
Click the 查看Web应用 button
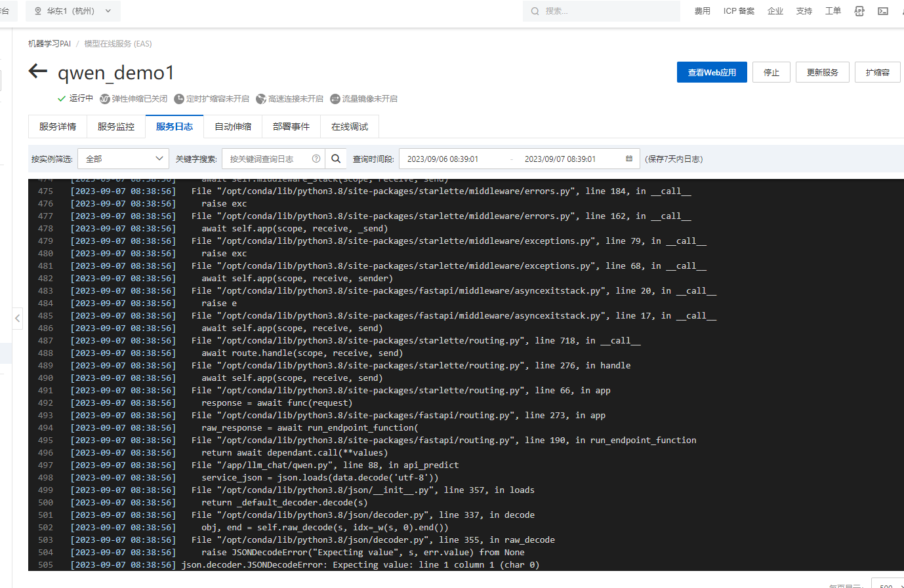coord(712,72)
